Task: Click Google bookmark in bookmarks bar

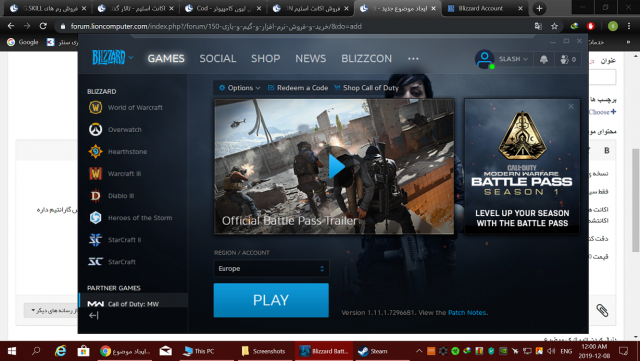Action: (23, 42)
